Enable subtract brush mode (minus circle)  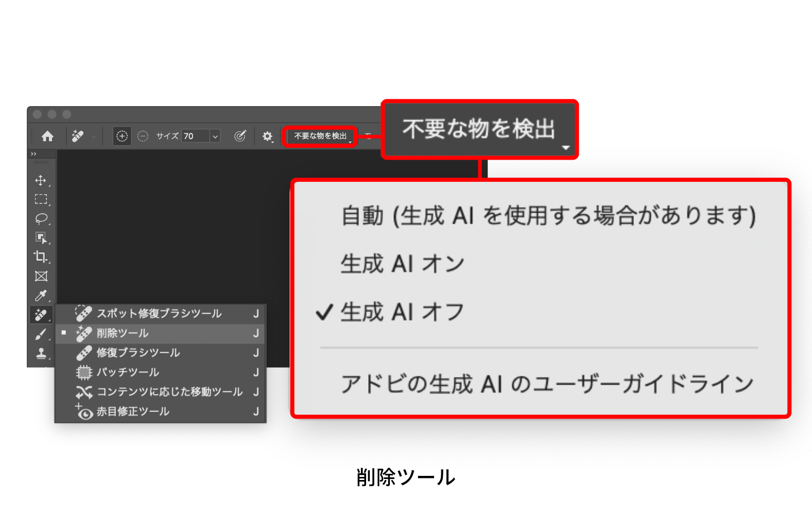click(143, 136)
